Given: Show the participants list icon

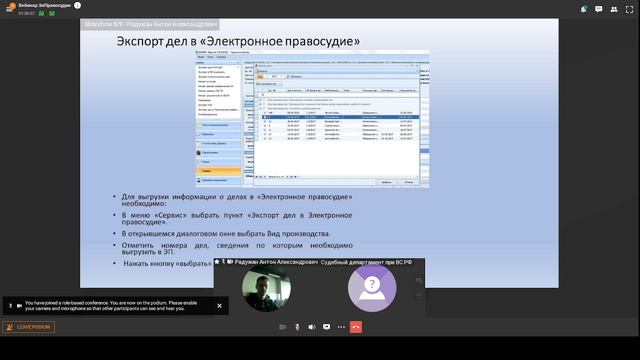Looking at the screenshot, I should [613, 9].
